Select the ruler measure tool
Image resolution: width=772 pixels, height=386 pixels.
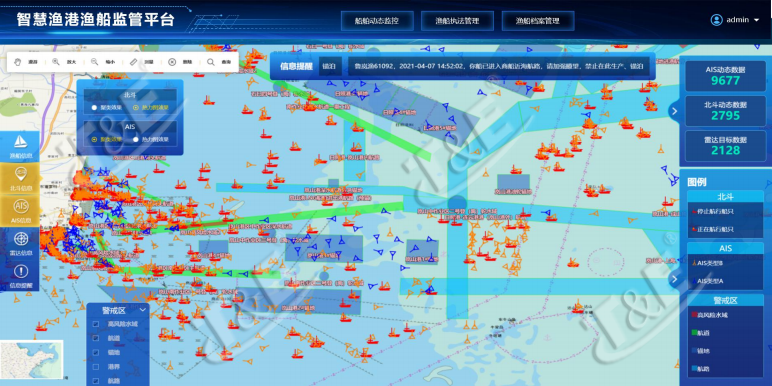coord(134,62)
